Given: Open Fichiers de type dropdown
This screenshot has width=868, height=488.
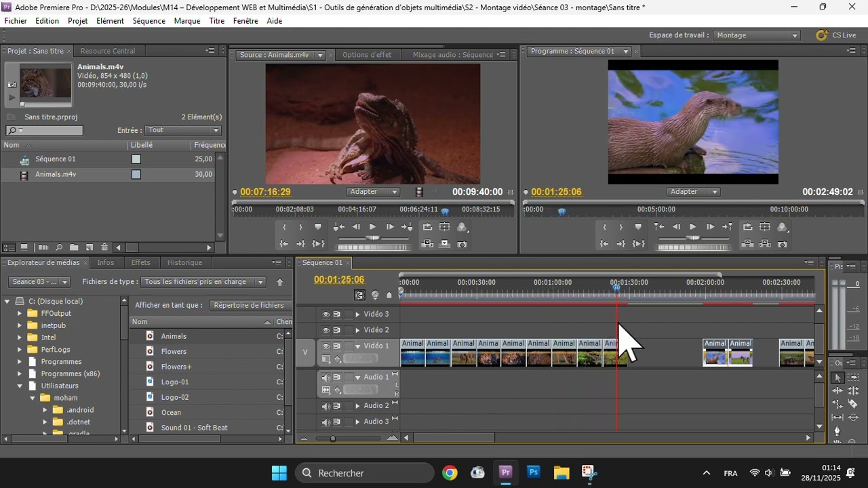Looking at the screenshot, I should coord(203,282).
